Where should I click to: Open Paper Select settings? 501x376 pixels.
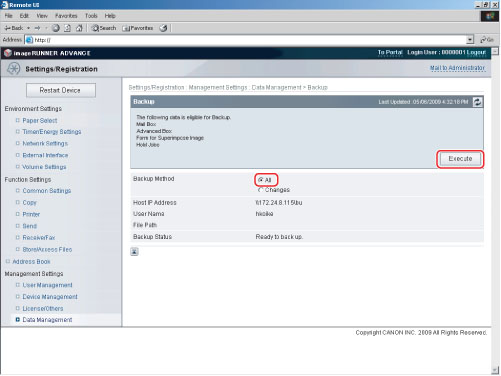coord(40,120)
